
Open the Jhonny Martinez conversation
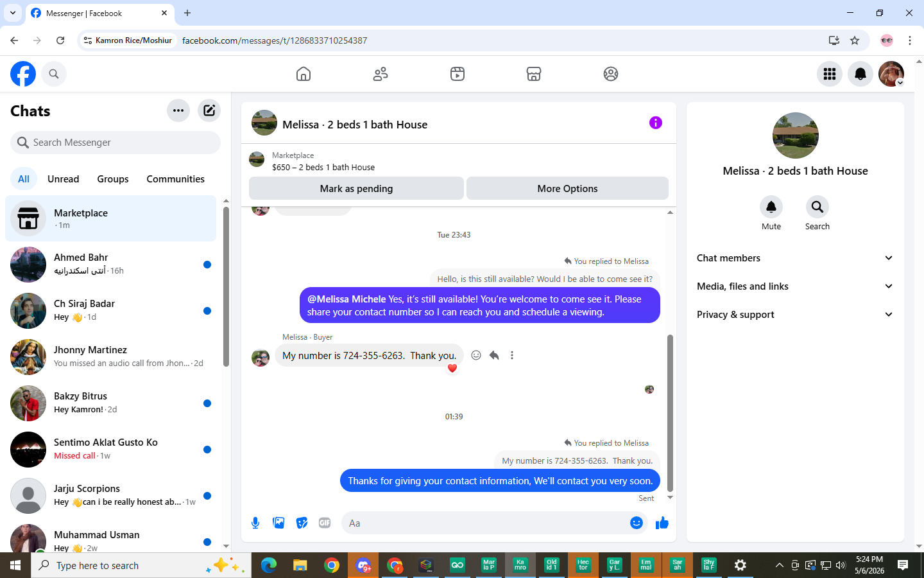pyautogui.click(x=111, y=357)
